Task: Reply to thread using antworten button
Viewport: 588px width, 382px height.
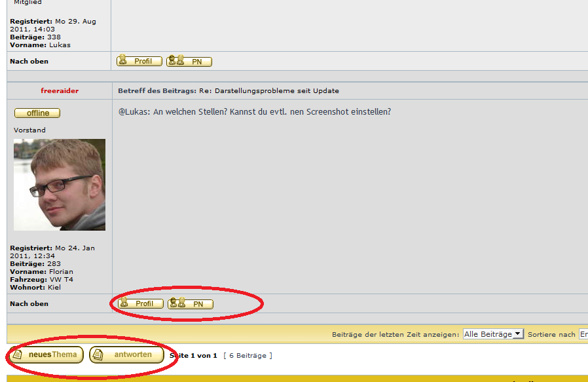Action: coord(126,355)
